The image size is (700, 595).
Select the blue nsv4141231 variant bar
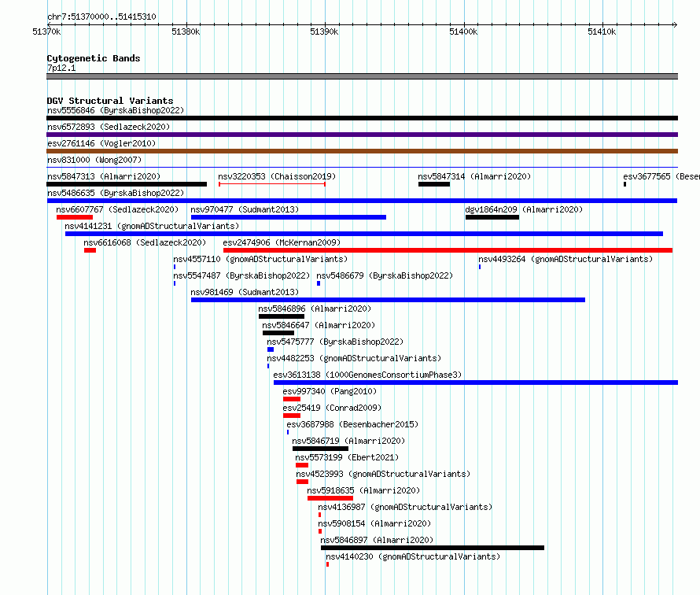point(364,234)
